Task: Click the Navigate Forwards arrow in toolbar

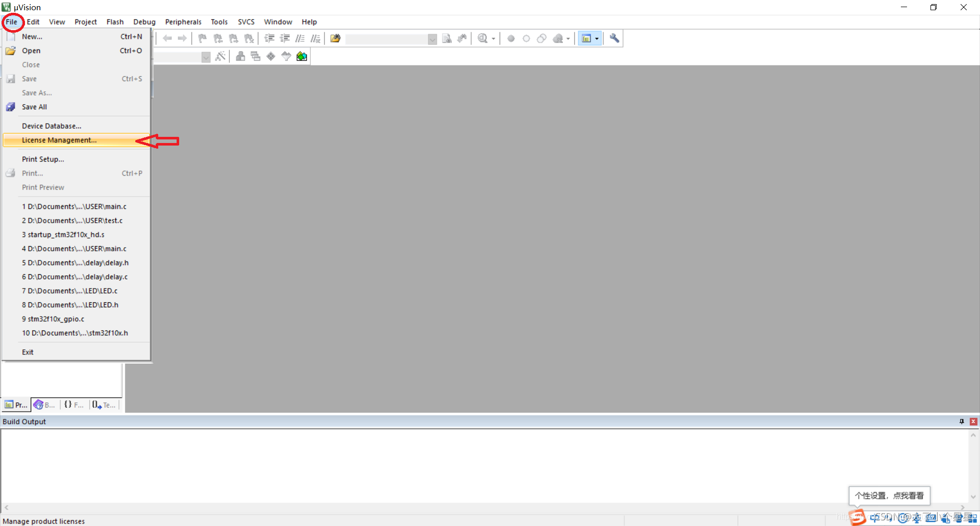Action: pyautogui.click(x=182, y=38)
